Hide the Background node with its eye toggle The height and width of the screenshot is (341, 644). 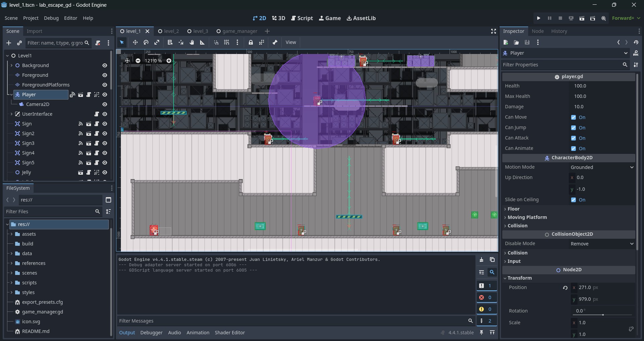pos(104,65)
